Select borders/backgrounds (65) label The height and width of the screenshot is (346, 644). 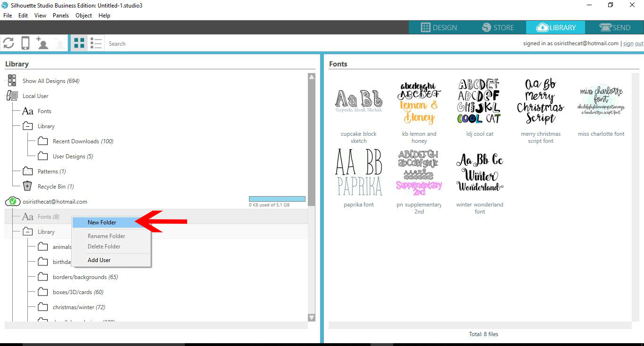(85, 277)
